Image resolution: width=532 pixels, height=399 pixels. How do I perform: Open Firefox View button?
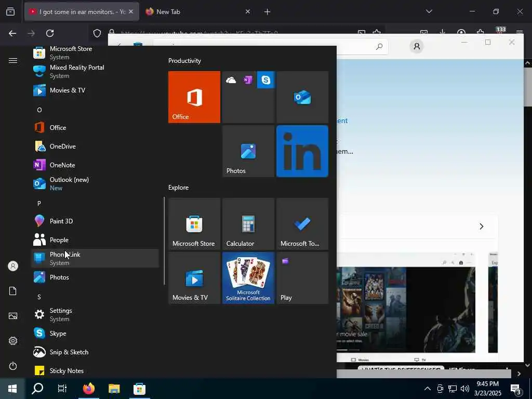pos(10,11)
